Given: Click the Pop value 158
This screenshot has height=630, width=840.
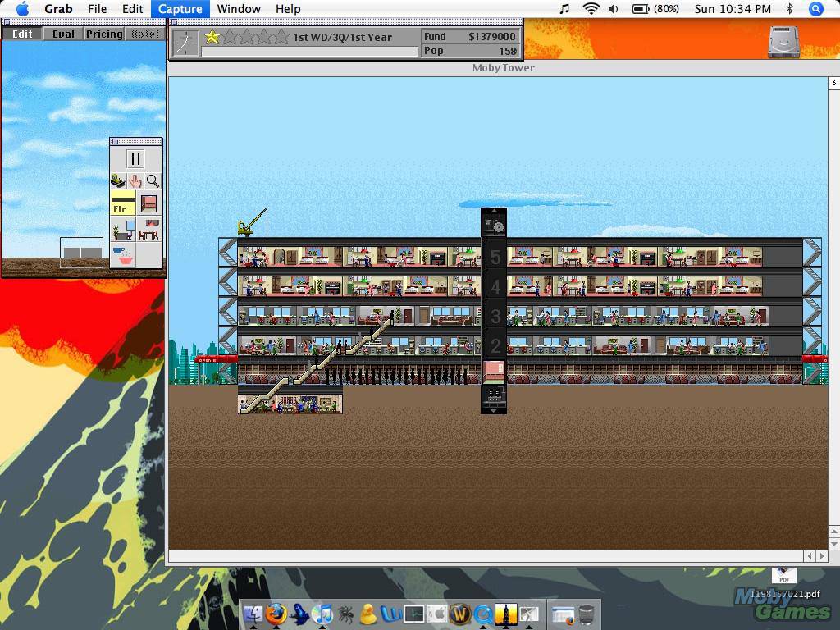Looking at the screenshot, I should 507,51.
